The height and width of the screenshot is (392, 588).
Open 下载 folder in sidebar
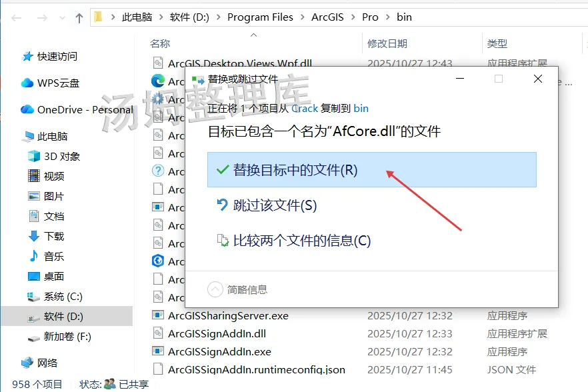pyautogui.click(x=54, y=236)
